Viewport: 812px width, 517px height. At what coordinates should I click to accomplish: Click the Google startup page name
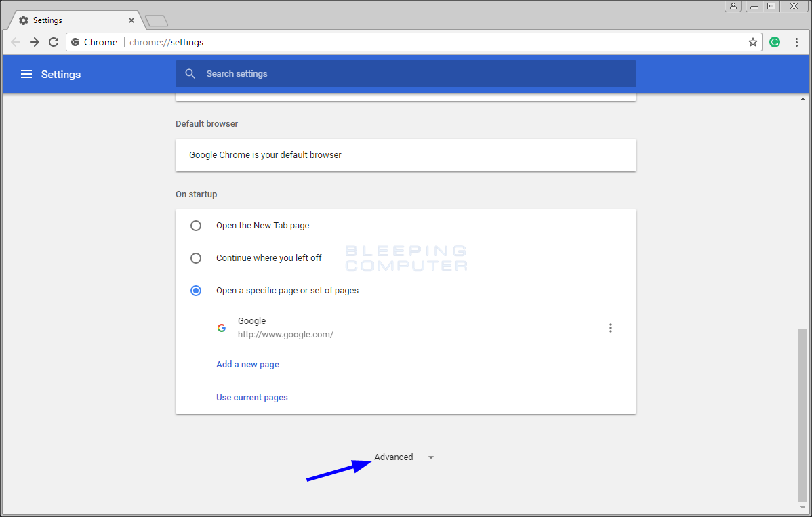(251, 321)
